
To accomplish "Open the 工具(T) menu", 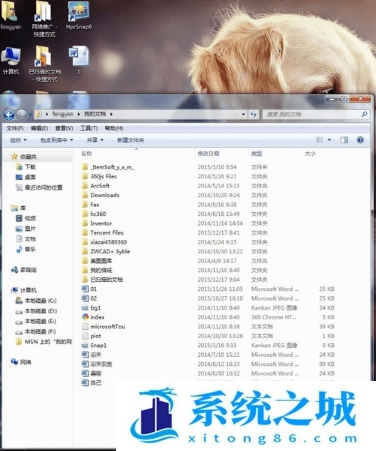I will pyautogui.click(x=89, y=128).
